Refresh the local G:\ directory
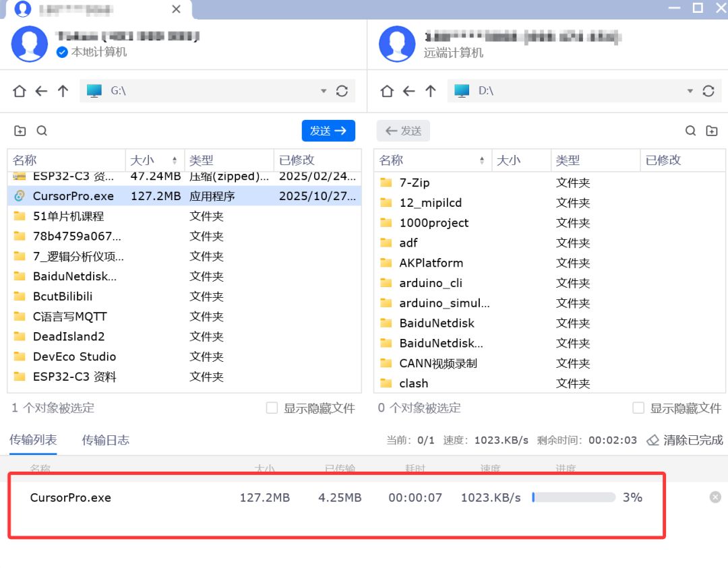Screen dimensions: 728x568 click(x=342, y=91)
